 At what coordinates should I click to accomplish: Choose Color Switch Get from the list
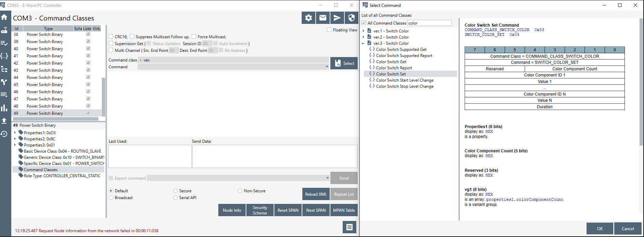coord(391,62)
